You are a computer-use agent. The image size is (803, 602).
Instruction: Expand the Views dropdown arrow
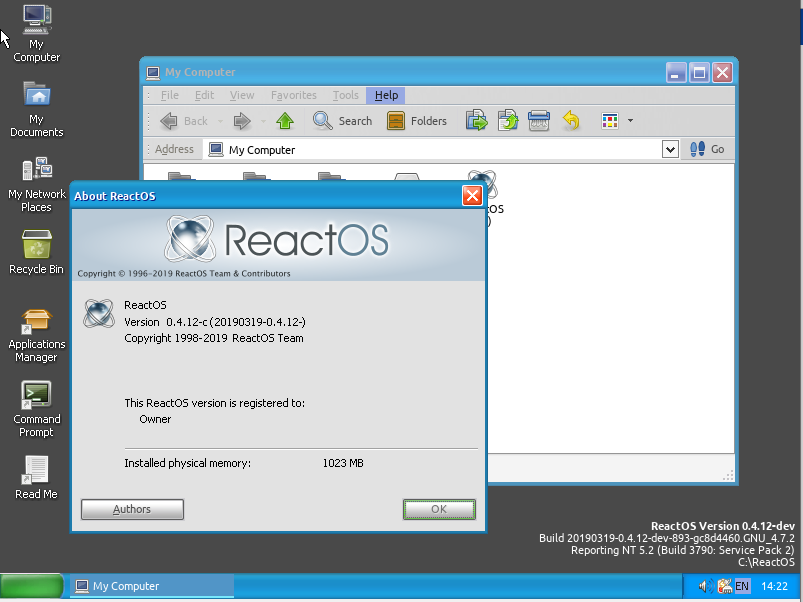coord(630,121)
